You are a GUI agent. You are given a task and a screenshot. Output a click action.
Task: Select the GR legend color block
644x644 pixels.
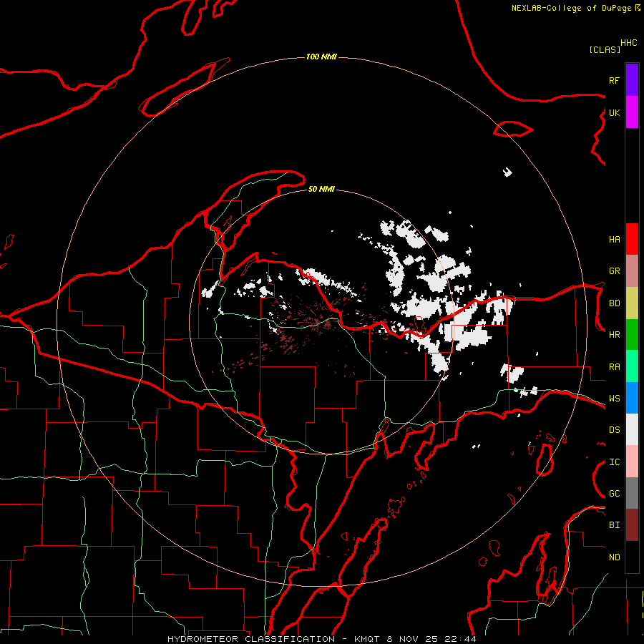pyautogui.click(x=632, y=270)
